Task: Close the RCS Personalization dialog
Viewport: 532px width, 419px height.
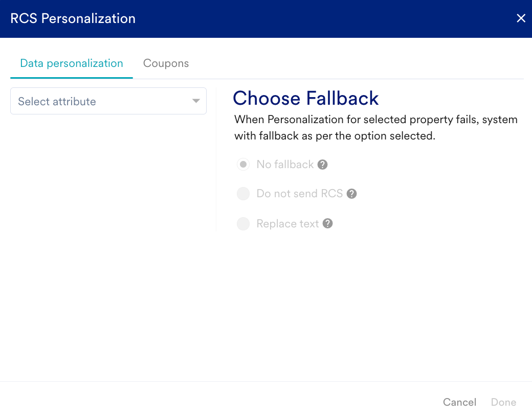Action: point(521,18)
